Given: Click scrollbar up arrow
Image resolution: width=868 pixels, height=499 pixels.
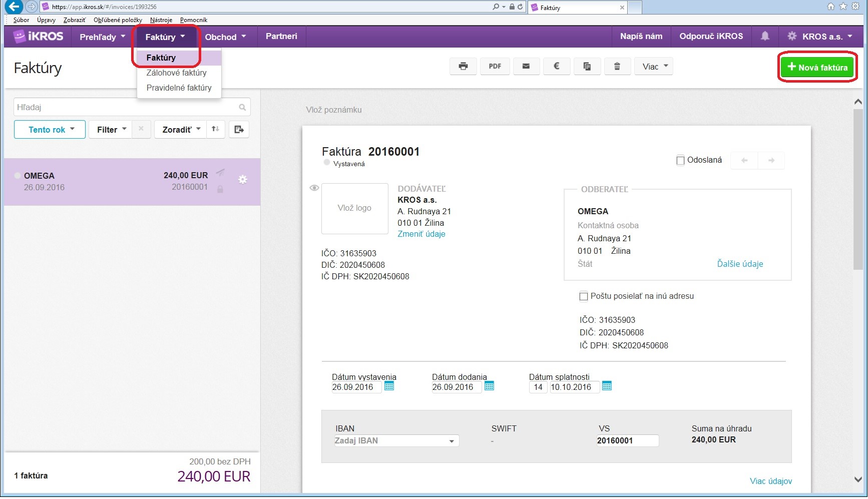Looking at the screenshot, I should [x=858, y=102].
